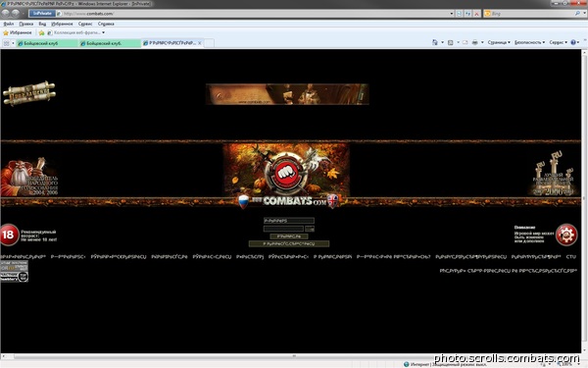Viewport: 588px width, 368px height.
Task: Click the Bing search box
Action: point(530,14)
